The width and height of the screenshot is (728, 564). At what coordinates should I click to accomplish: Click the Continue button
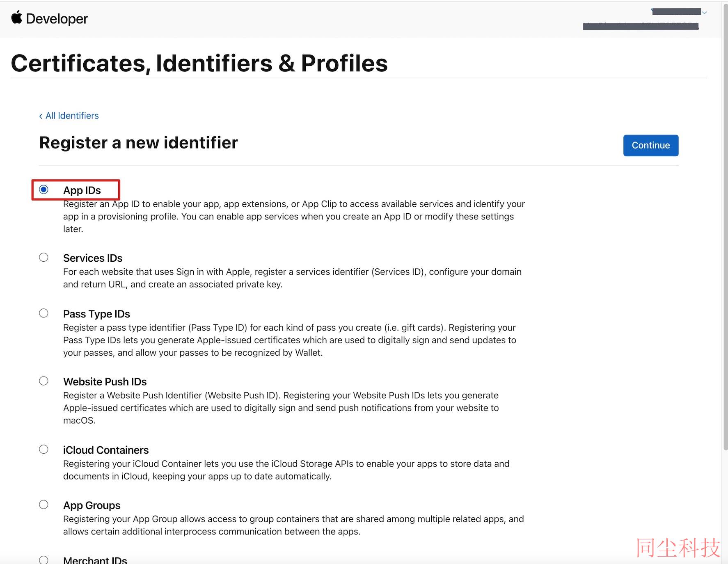pyautogui.click(x=650, y=145)
